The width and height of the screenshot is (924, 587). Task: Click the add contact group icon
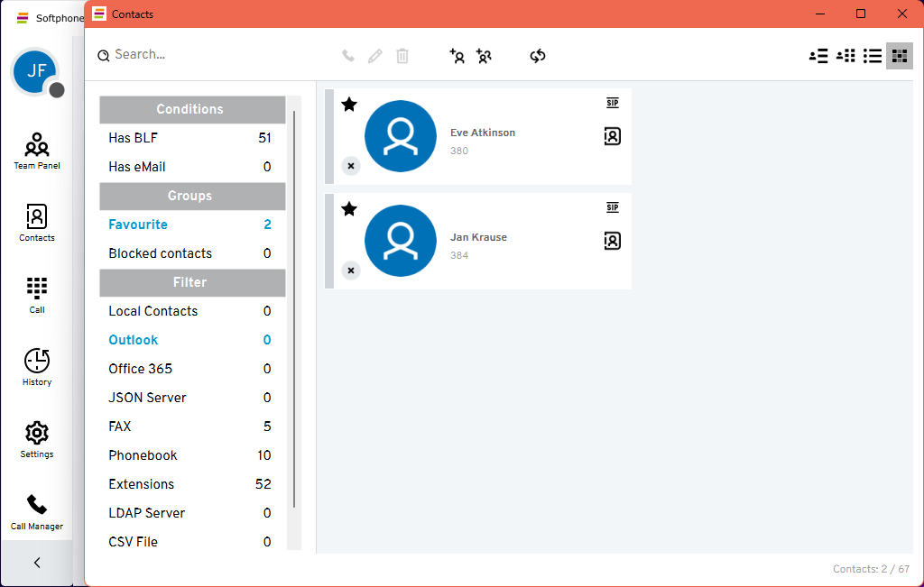pyautogui.click(x=484, y=56)
